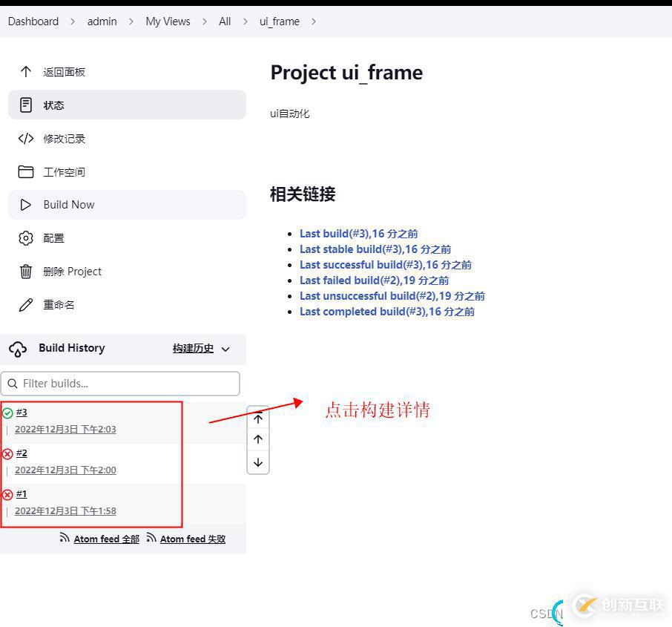Expand breadcrumb chevron after My Views

pos(205,22)
